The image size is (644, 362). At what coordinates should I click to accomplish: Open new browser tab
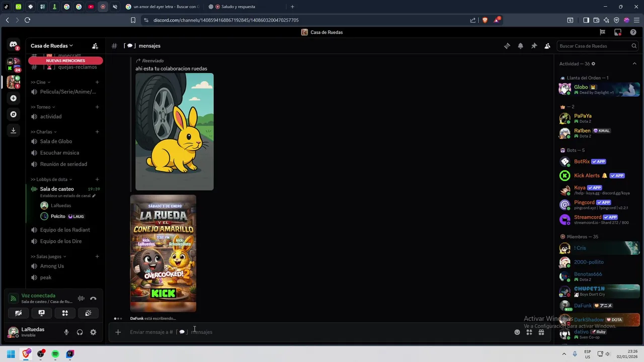click(x=292, y=7)
